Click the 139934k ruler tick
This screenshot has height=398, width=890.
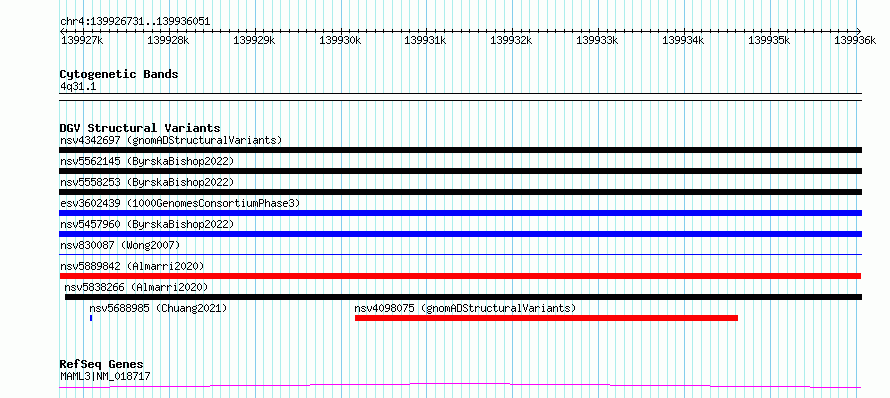tap(684, 40)
